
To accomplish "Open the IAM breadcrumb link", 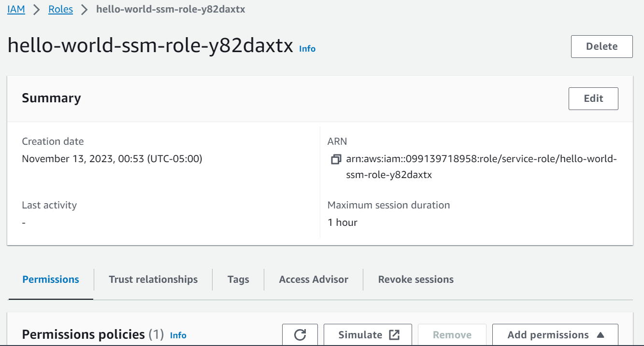I will (x=16, y=10).
